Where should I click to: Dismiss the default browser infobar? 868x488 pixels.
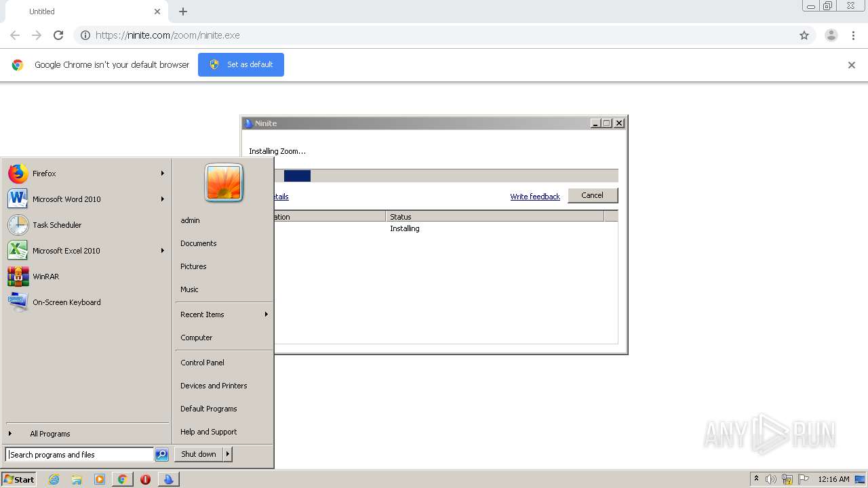(852, 65)
